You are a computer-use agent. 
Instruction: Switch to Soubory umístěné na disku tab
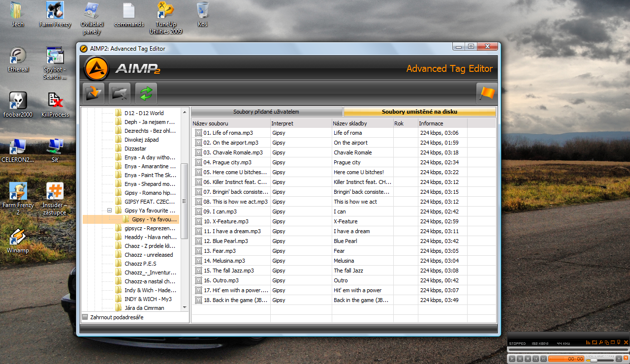click(x=420, y=112)
